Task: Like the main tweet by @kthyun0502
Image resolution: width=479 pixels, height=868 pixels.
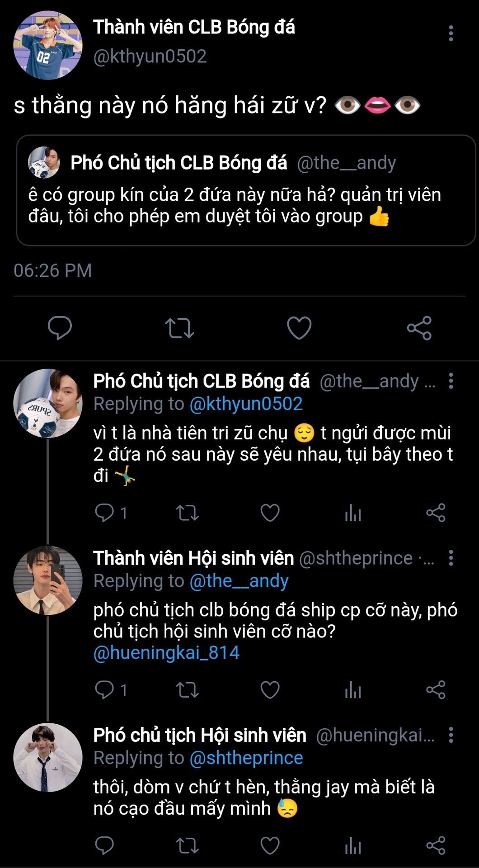Action: point(299,328)
